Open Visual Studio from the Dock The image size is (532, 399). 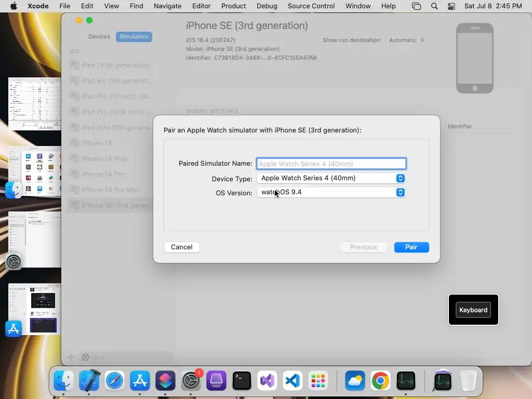(x=267, y=380)
